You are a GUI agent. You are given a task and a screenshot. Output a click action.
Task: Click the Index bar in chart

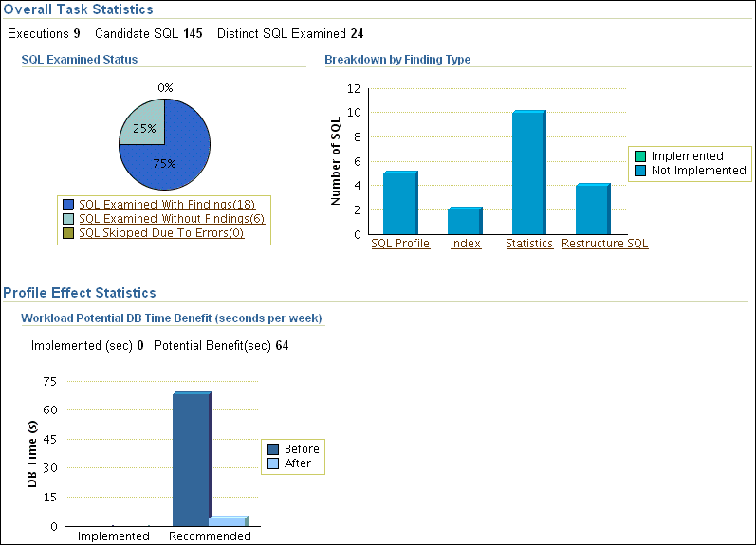coord(464,221)
